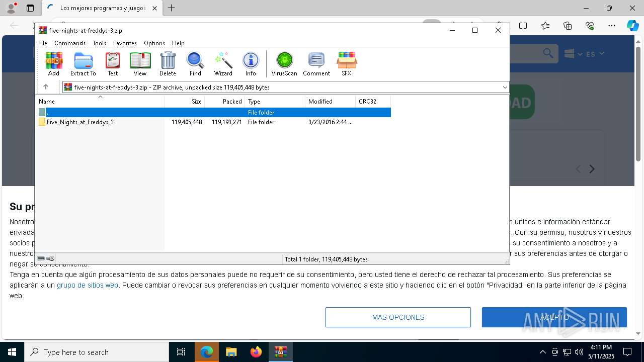Open the Commands menu
The width and height of the screenshot is (644, 362).
(x=70, y=43)
